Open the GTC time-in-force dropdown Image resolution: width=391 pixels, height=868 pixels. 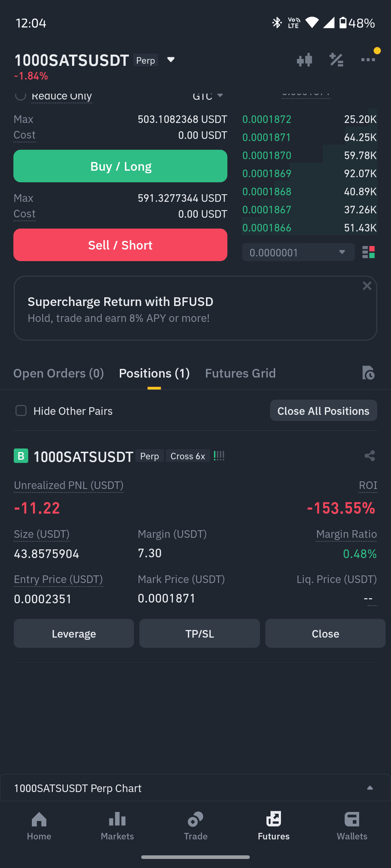(x=208, y=95)
